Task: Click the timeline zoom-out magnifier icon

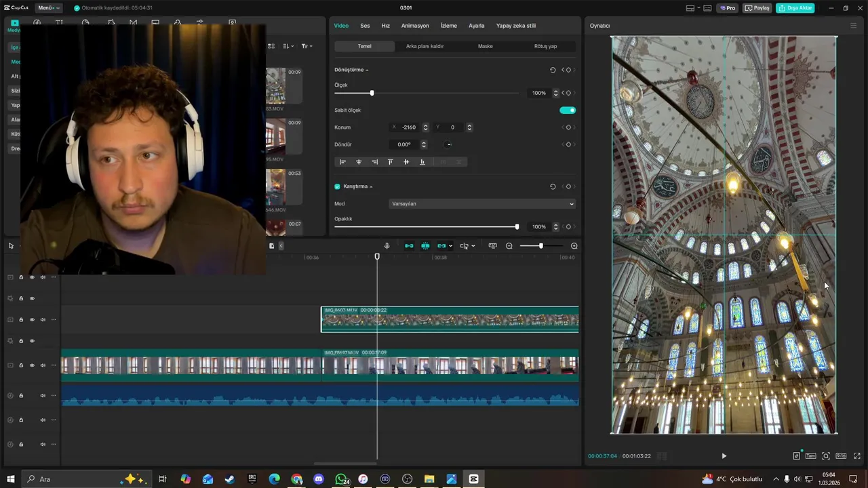Action: (509, 246)
